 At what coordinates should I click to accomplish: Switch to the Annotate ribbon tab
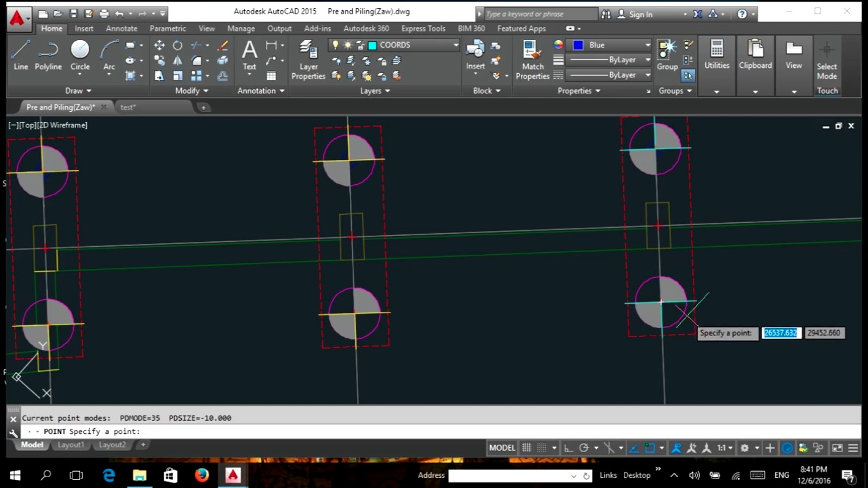point(122,28)
